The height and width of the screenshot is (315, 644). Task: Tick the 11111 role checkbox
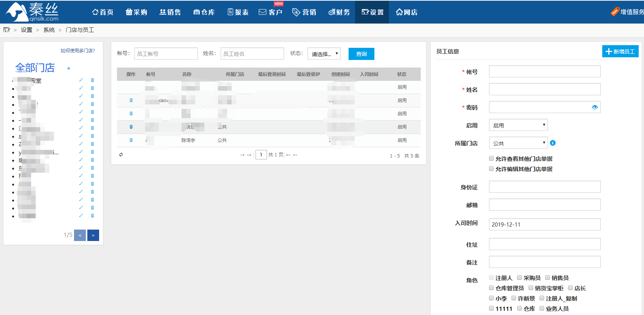click(x=491, y=308)
